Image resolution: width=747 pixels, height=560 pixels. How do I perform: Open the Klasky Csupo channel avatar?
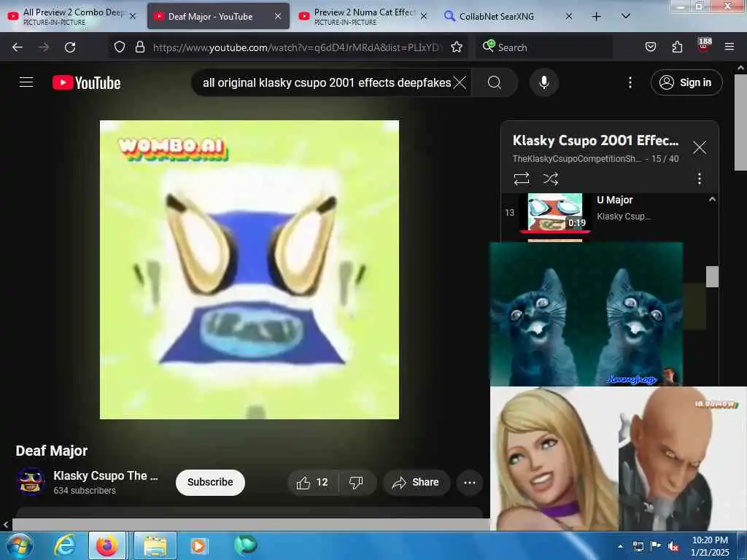coord(31,482)
